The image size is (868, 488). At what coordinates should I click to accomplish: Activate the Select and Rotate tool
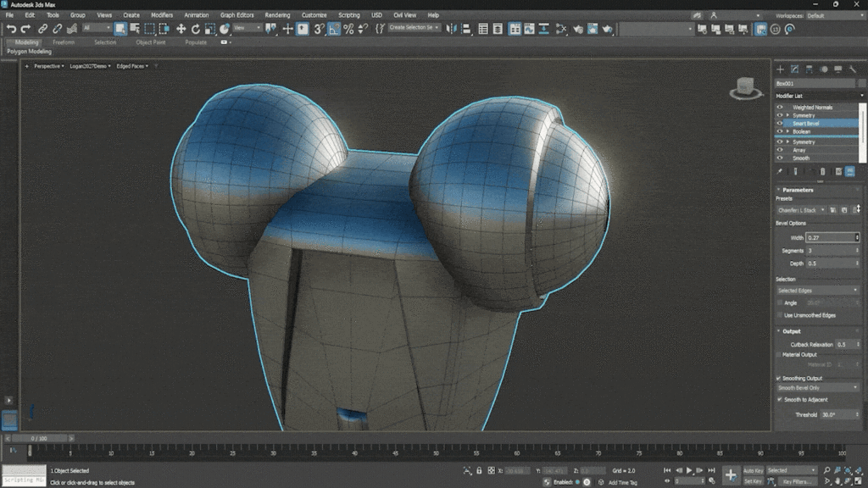(196, 28)
